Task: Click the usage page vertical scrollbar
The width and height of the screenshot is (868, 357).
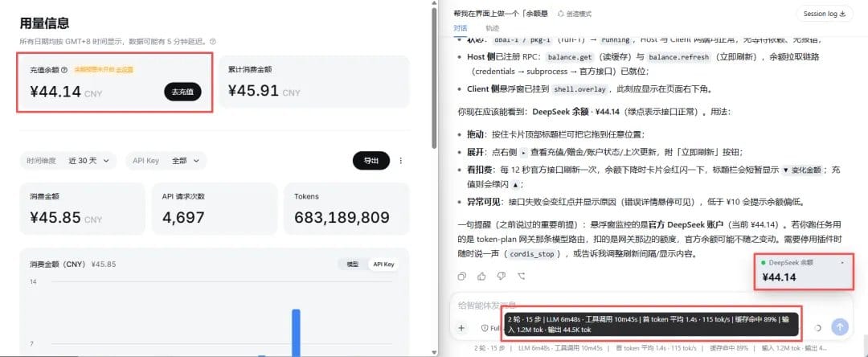Action: pos(434,77)
